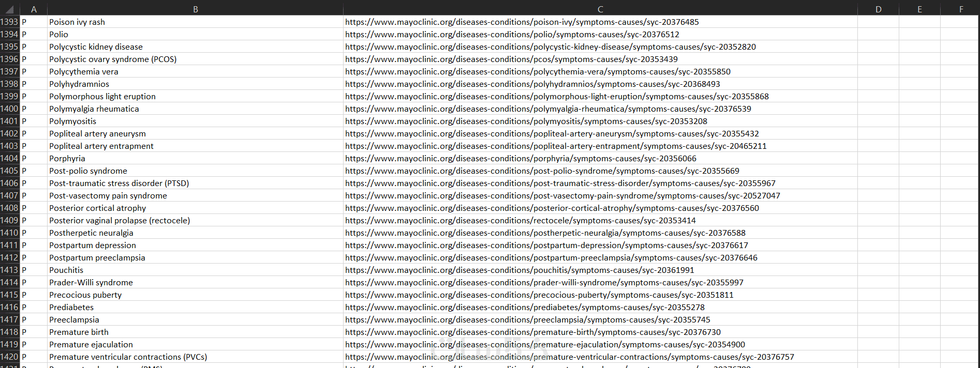This screenshot has width=980, height=368.
Task: Select the 'Post-traumatic stress disorder (PTSD)' cell
Action: tap(195, 183)
